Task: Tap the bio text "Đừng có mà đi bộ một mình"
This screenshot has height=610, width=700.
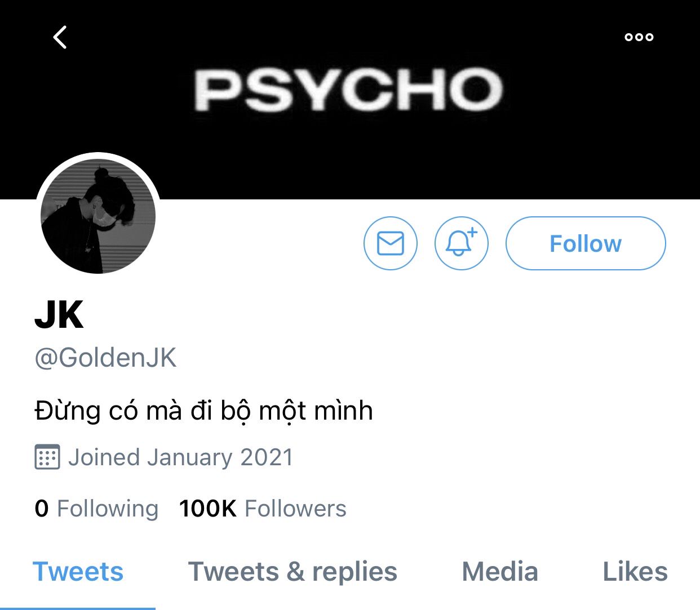Action: [x=203, y=411]
